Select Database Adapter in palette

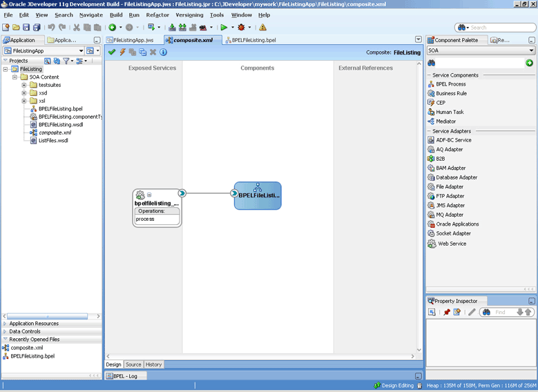pos(457,177)
